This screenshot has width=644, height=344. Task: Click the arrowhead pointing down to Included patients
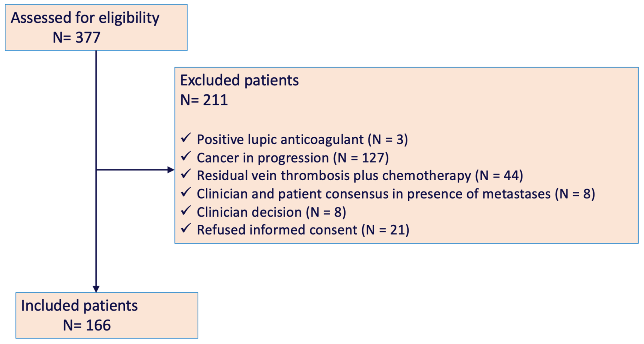coord(96,289)
